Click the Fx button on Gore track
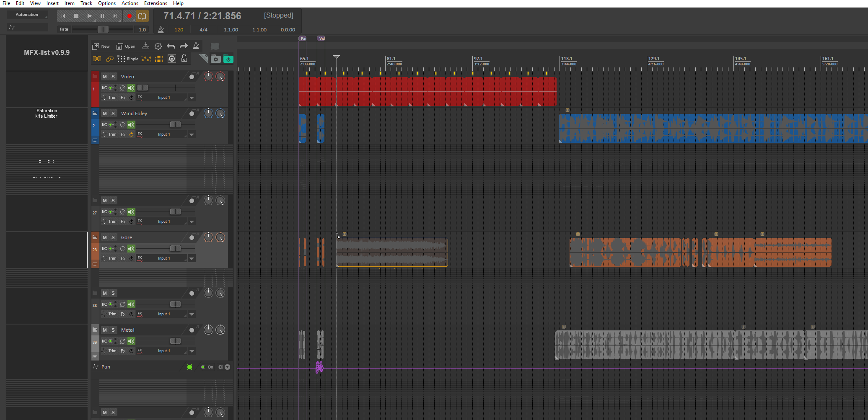This screenshot has height=420, width=868. tap(123, 258)
